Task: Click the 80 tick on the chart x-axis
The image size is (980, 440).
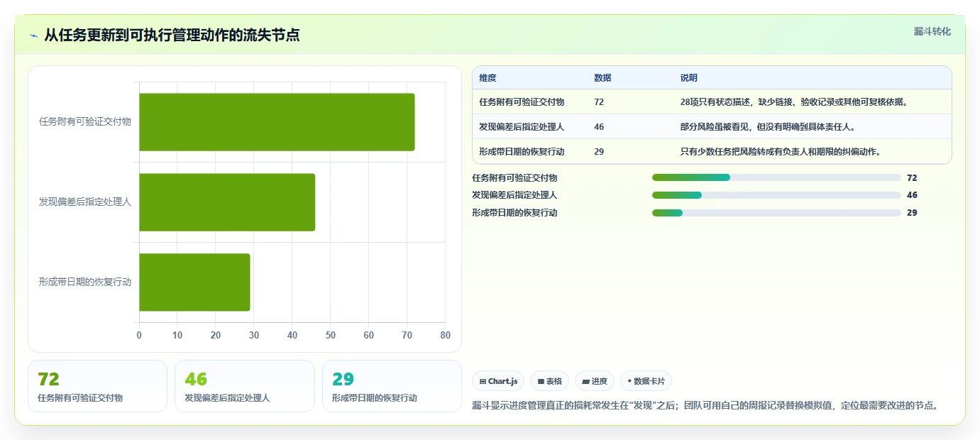Action: tap(445, 335)
